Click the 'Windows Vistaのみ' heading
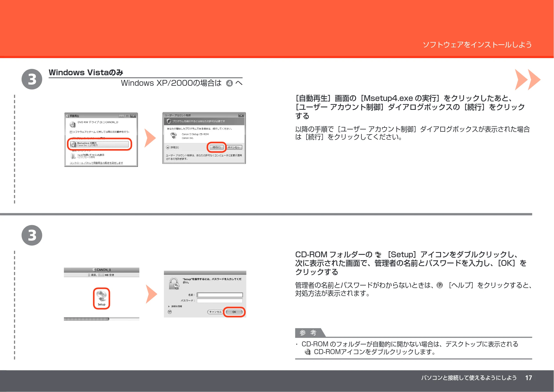Viewport: 554px width, 392px height. coord(86,72)
